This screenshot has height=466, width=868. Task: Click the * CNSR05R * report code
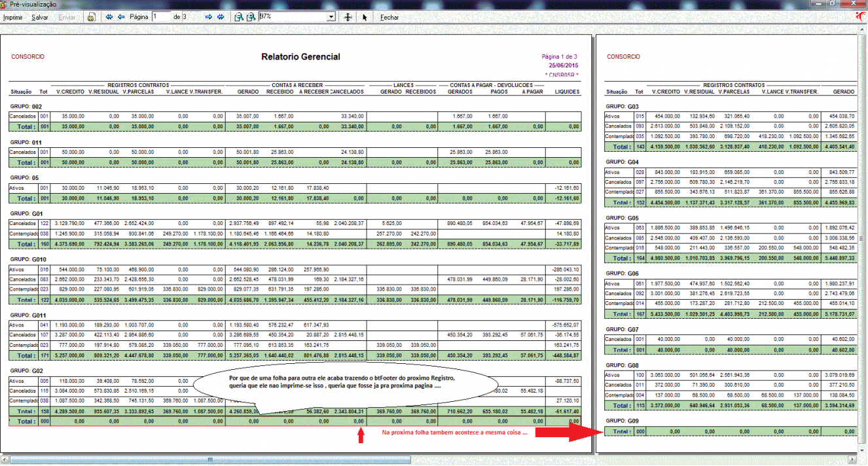click(x=562, y=75)
